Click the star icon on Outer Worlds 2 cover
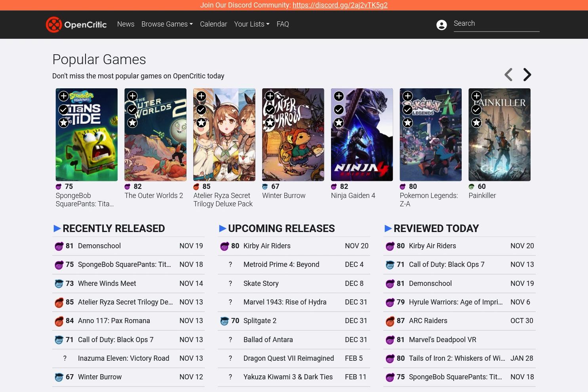This screenshot has height=392, width=588. pos(132,123)
